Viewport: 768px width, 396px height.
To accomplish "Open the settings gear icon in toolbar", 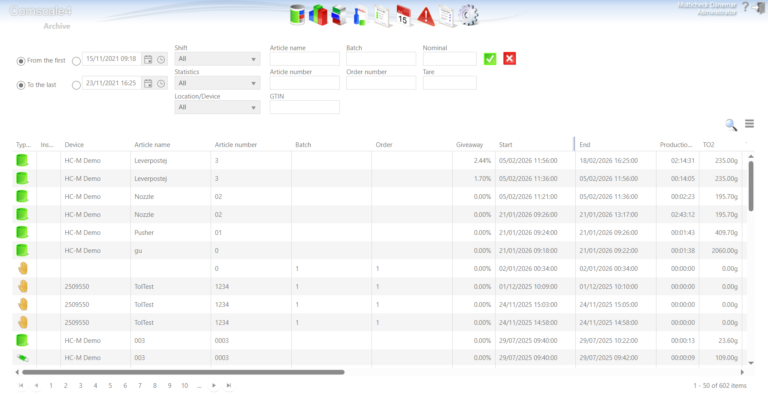I will [468, 16].
